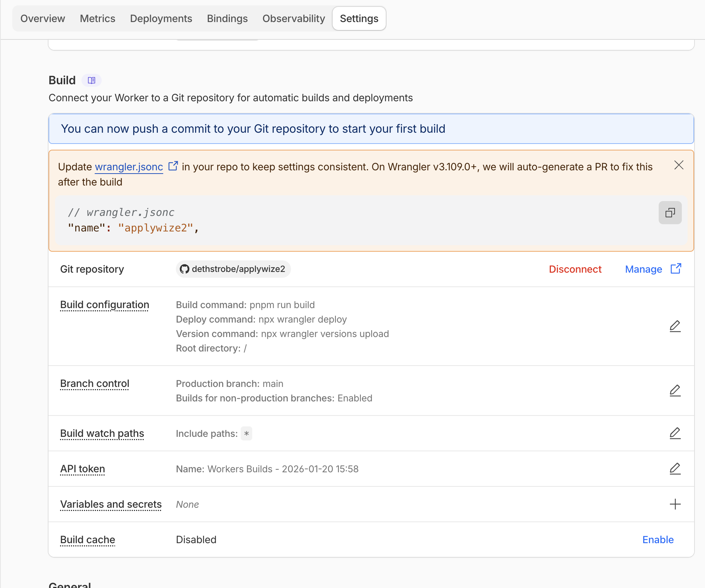Copy the wrangler.jsonc code snippet
This screenshot has width=705, height=588.
pos(670,213)
